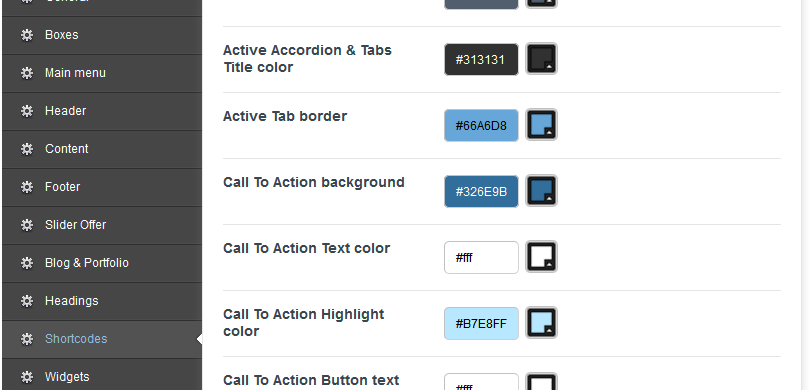Click the gear icon beside Shortcodes

coord(27,339)
